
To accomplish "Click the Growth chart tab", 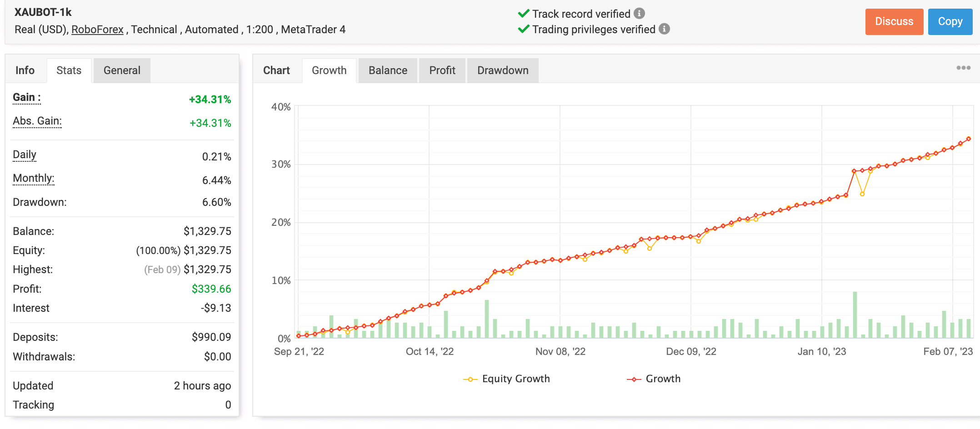I will (329, 70).
